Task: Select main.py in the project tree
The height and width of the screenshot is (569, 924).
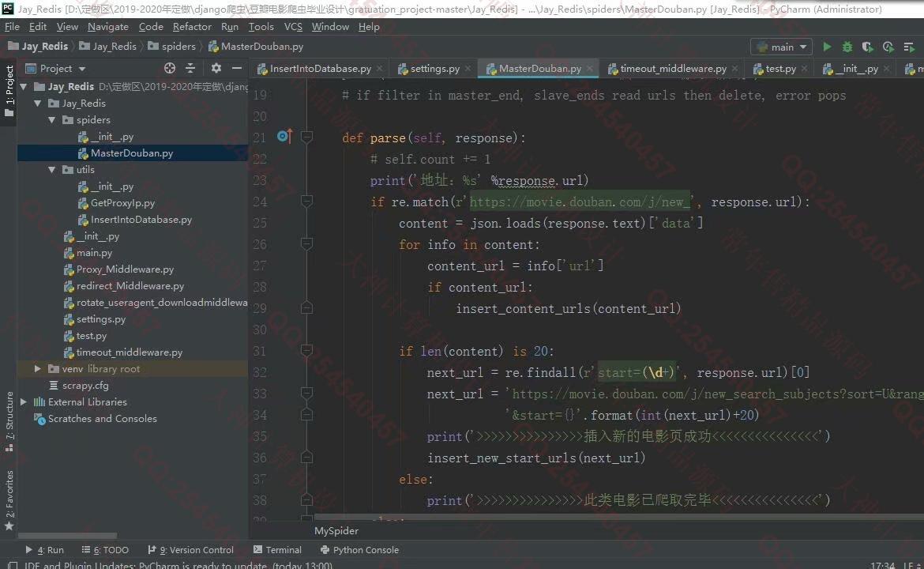Action: [94, 252]
